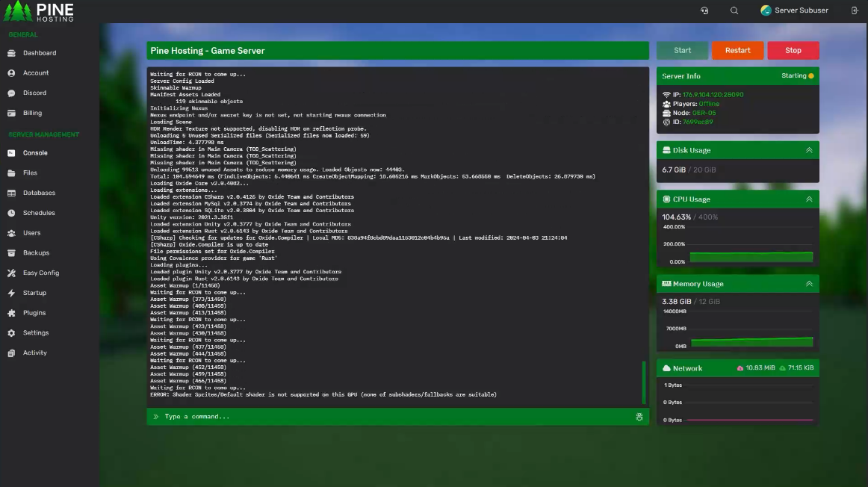Click the Pine Hosting - Game Server title
The image size is (868, 487).
pyautogui.click(x=208, y=50)
